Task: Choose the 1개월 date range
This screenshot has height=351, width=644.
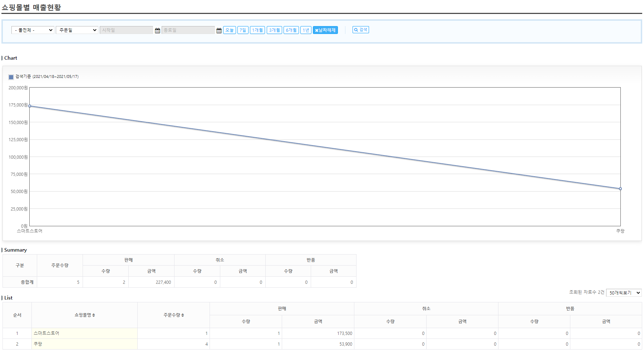Action: tap(257, 30)
